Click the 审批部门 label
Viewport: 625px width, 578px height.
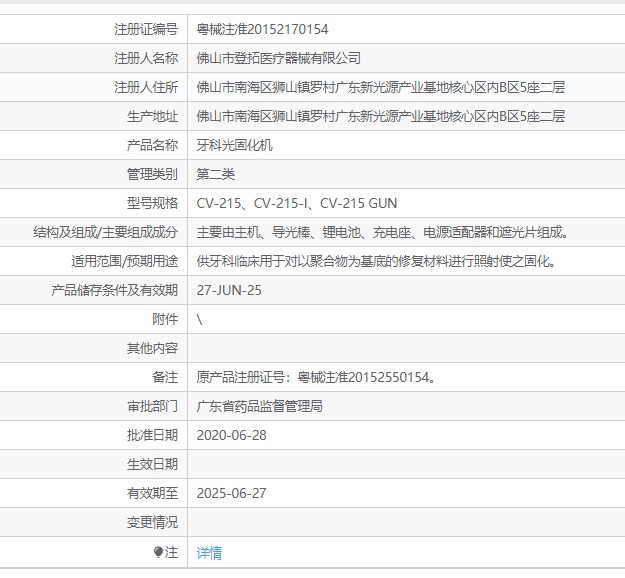click(152, 406)
